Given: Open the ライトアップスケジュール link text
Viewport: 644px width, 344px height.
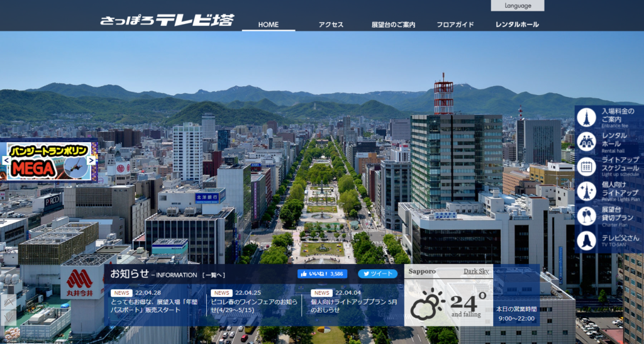Looking at the screenshot, I should [620, 164].
